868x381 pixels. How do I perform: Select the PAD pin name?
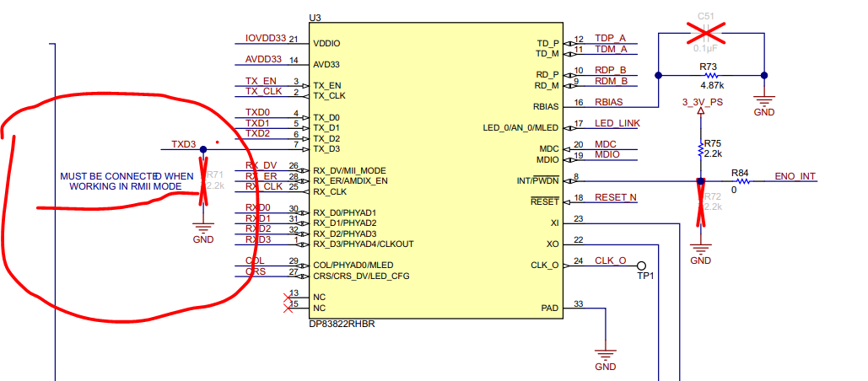tap(552, 308)
